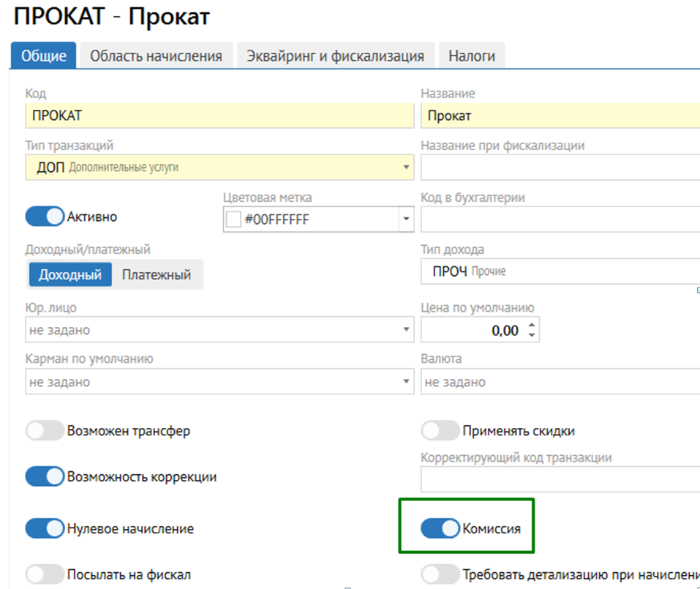Click the white color swatch box
700x589 pixels.
click(233, 220)
